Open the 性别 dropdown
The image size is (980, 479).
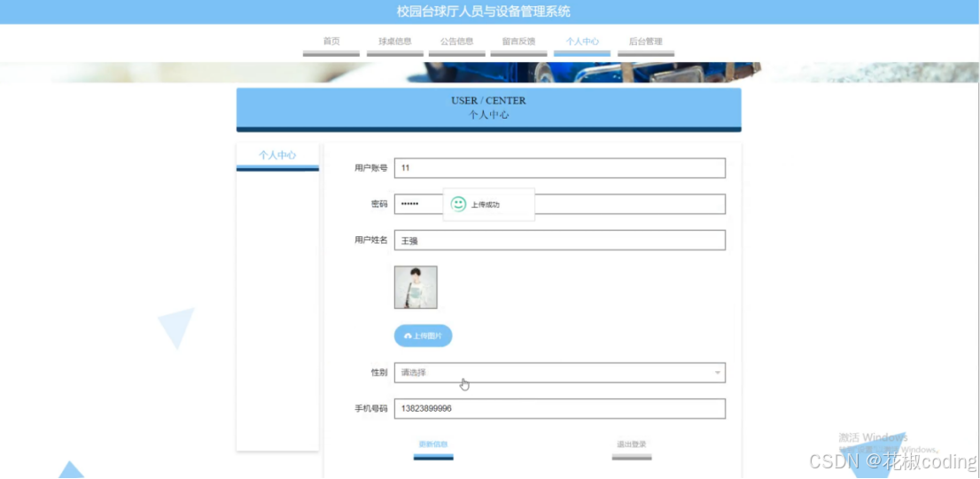click(559, 373)
